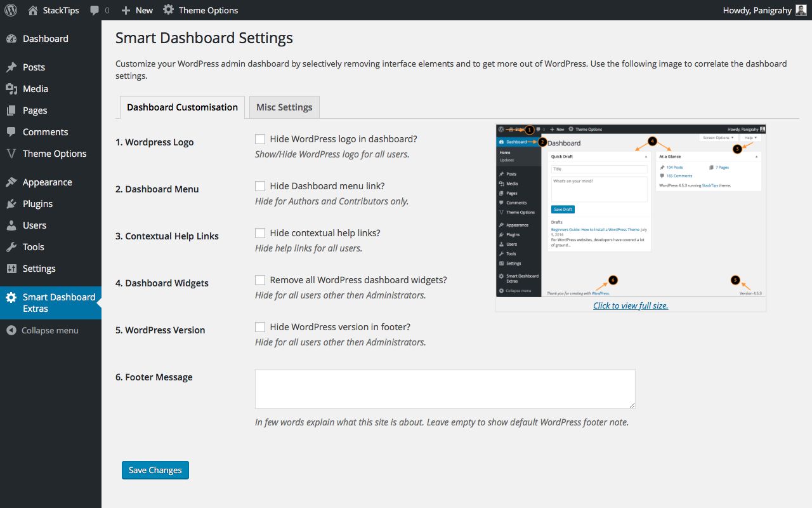The height and width of the screenshot is (508, 812).
Task: Switch to the Misc Settings tab
Action: [284, 107]
